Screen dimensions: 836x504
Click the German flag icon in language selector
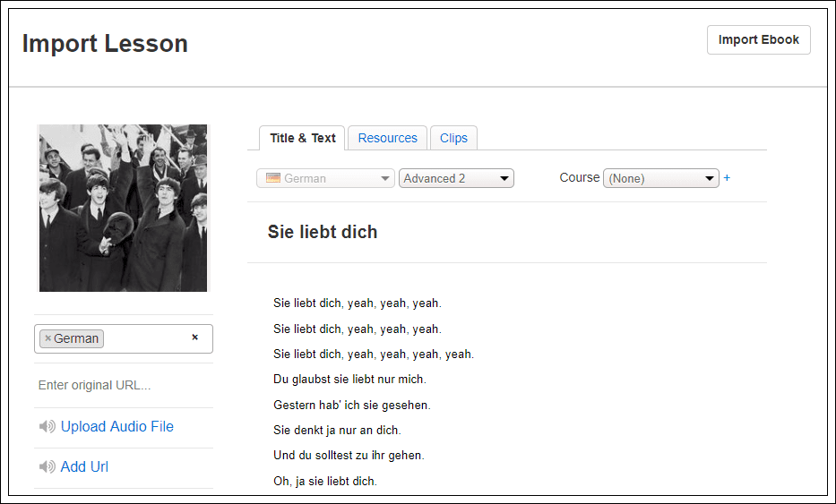click(x=273, y=178)
